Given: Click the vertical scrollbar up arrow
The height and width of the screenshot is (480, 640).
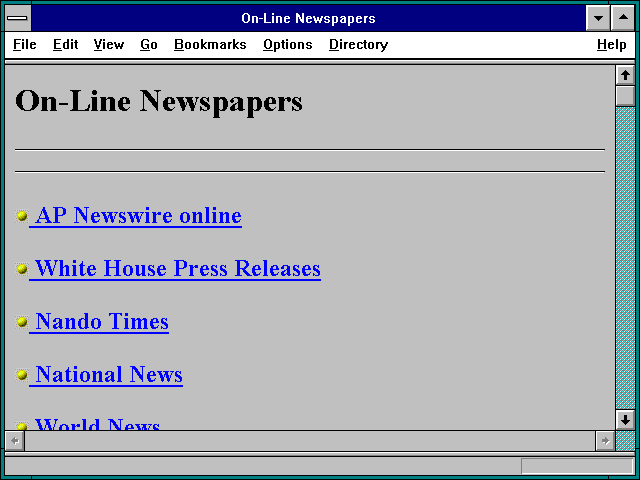Looking at the screenshot, I should pyautogui.click(x=625, y=75).
